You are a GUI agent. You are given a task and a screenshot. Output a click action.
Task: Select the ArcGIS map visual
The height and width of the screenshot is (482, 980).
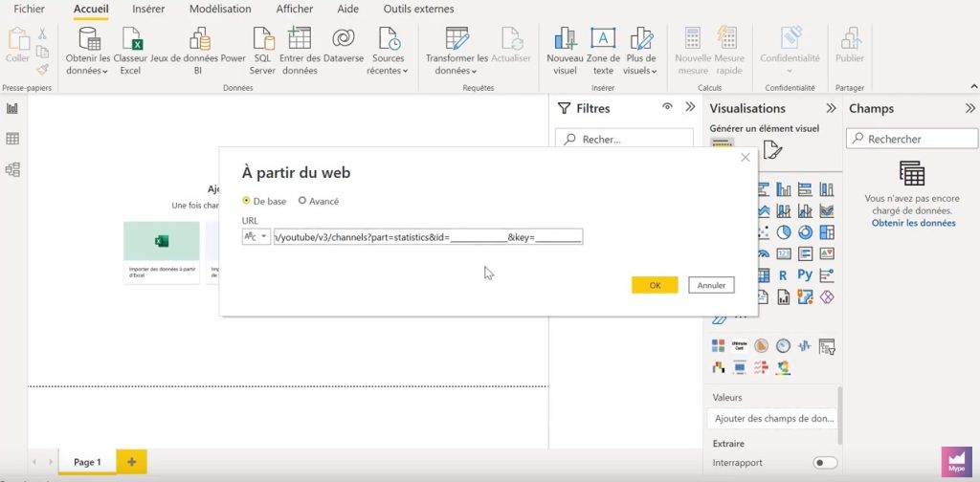tap(805, 296)
